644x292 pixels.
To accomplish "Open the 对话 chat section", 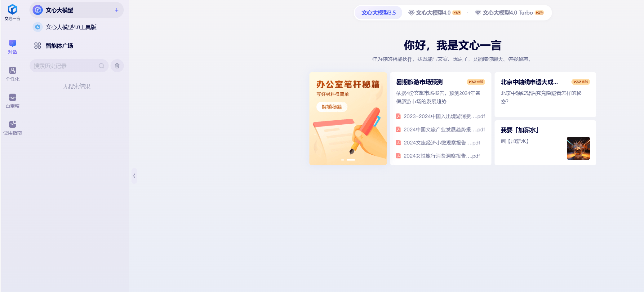I will pos(12,47).
